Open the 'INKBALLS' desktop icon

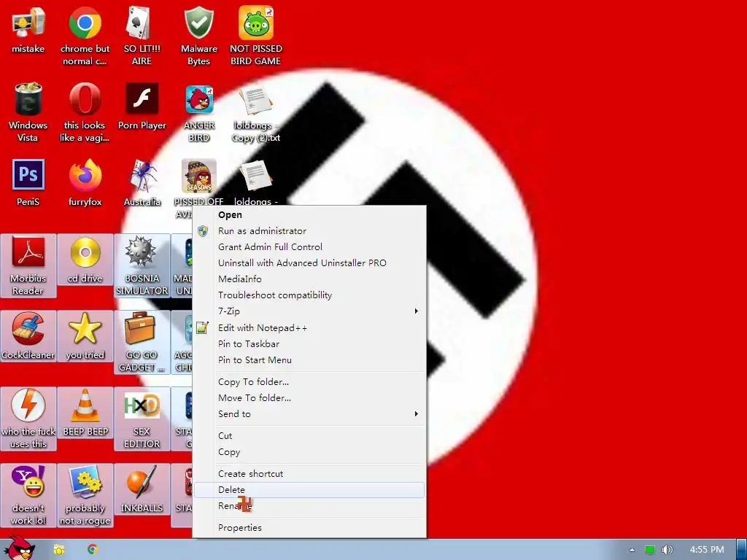(142, 489)
